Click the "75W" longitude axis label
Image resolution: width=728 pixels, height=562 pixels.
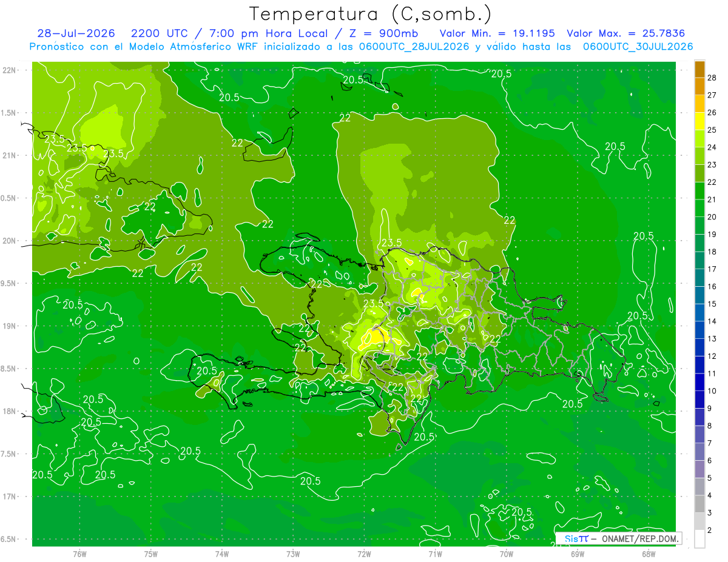151,554
